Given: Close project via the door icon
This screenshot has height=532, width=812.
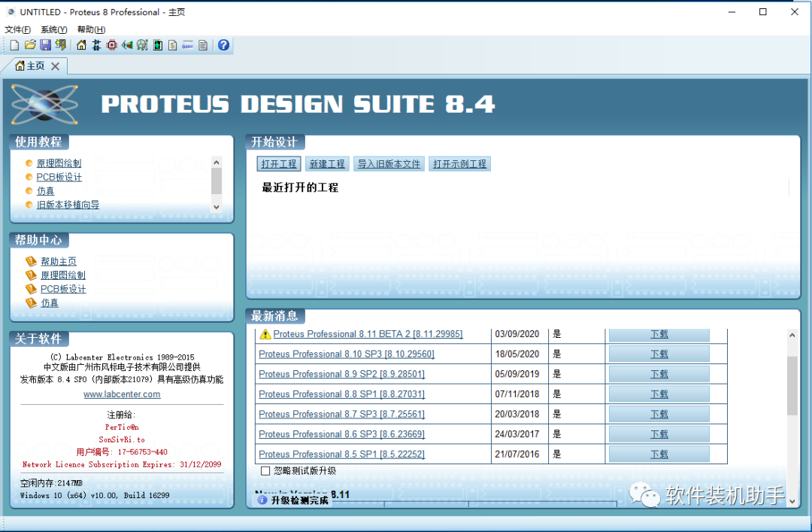Looking at the screenshot, I should point(61,45).
